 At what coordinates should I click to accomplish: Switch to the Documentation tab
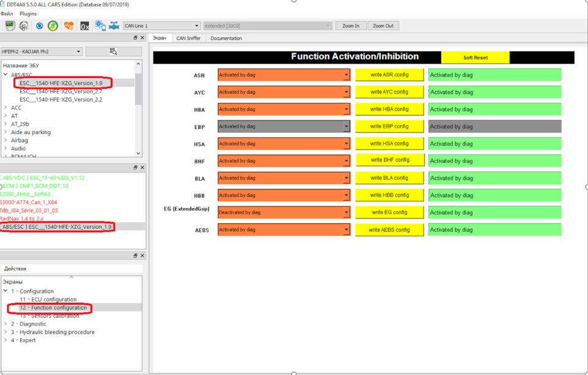pyautogui.click(x=226, y=38)
